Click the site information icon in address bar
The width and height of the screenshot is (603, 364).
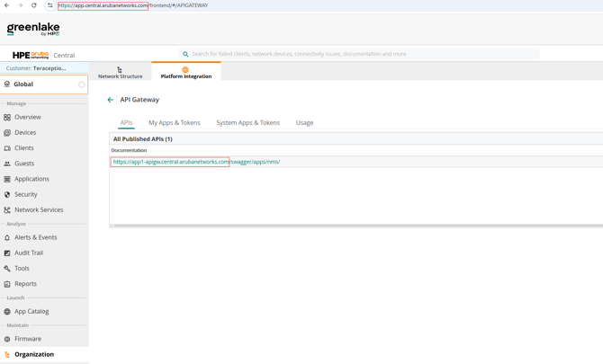50,5
